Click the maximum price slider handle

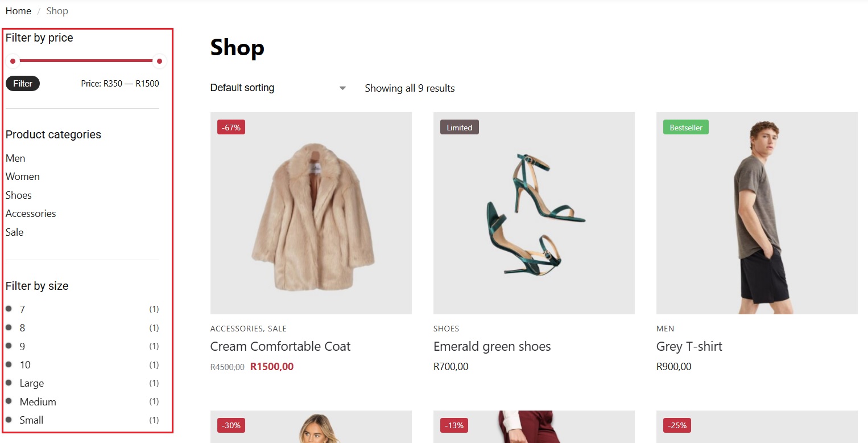click(x=159, y=61)
